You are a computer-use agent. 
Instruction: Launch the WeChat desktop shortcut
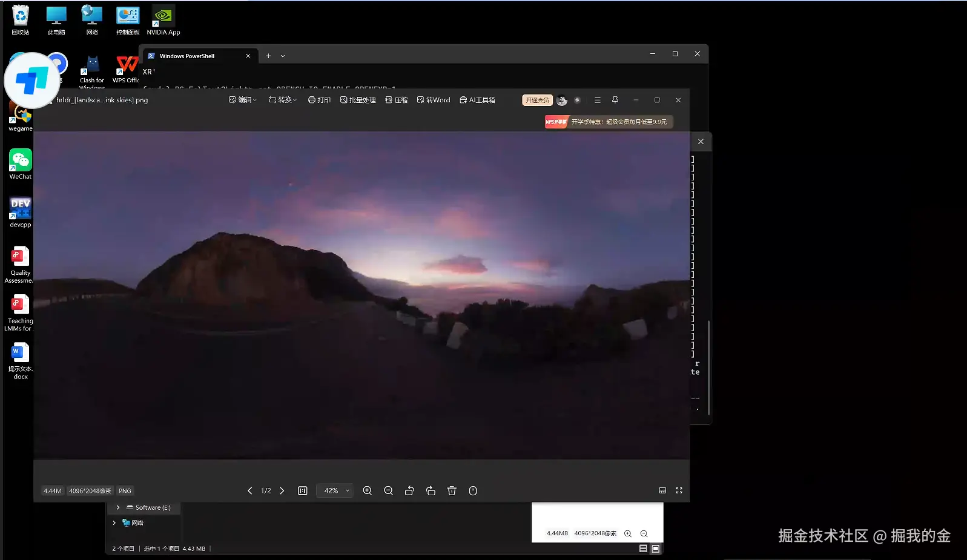tap(21, 165)
